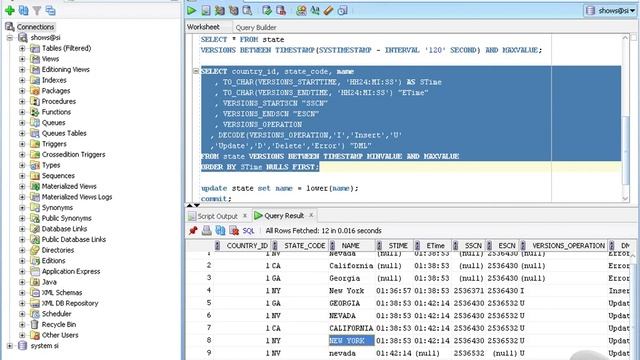
Task: Sort by the COUNTRY_ID column header
Action: pos(243,245)
